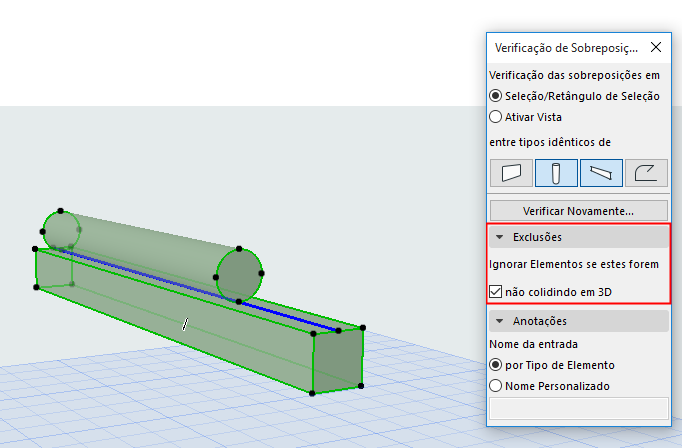Click the 'Verificação de Sobreposiç...' palette title
682x448 pixels.
pos(566,48)
